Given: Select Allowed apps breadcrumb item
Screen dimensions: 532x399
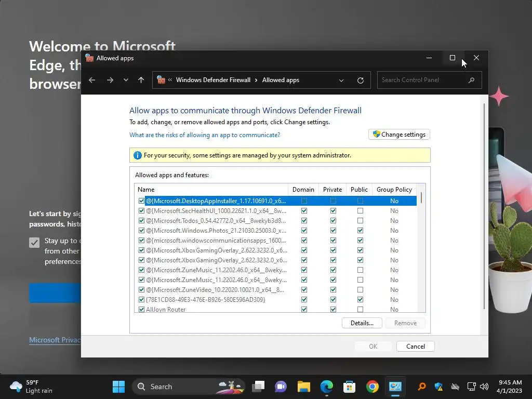Looking at the screenshot, I should 281,80.
